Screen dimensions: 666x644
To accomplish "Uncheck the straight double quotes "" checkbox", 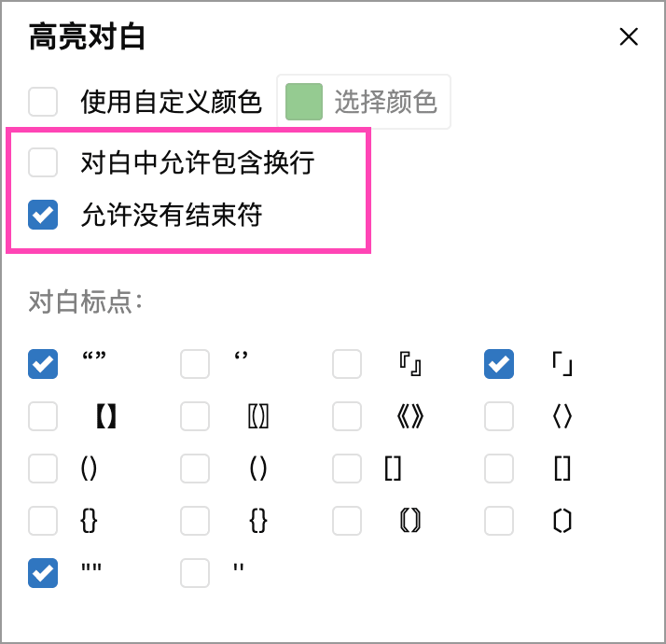I will pos(43,573).
